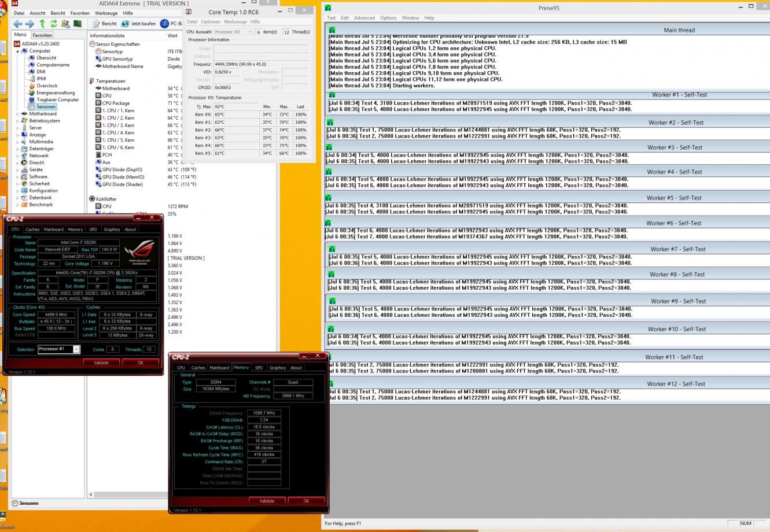The height and width of the screenshot is (532, 770).
Task: Open Advanced menu in Prime95
Action: [x=364, y=18]
